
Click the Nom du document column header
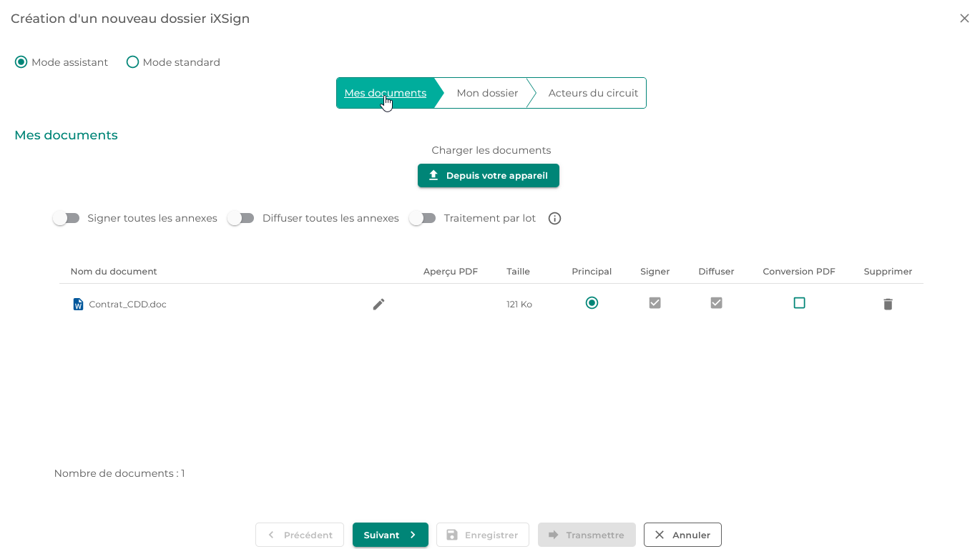(x=114, y=272)
